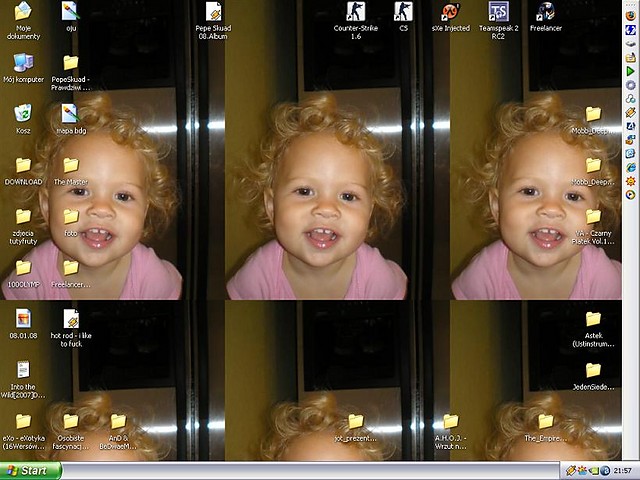Open the Pepe Skuad 08.Album playlist file
This screenshot has height=480, width=640.
pos(213,20)
